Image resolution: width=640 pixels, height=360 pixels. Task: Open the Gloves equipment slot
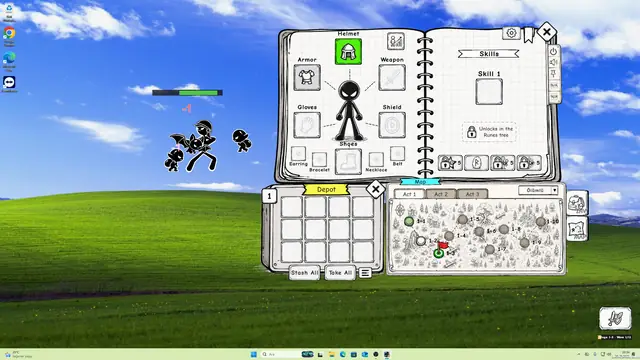(307, 125)
